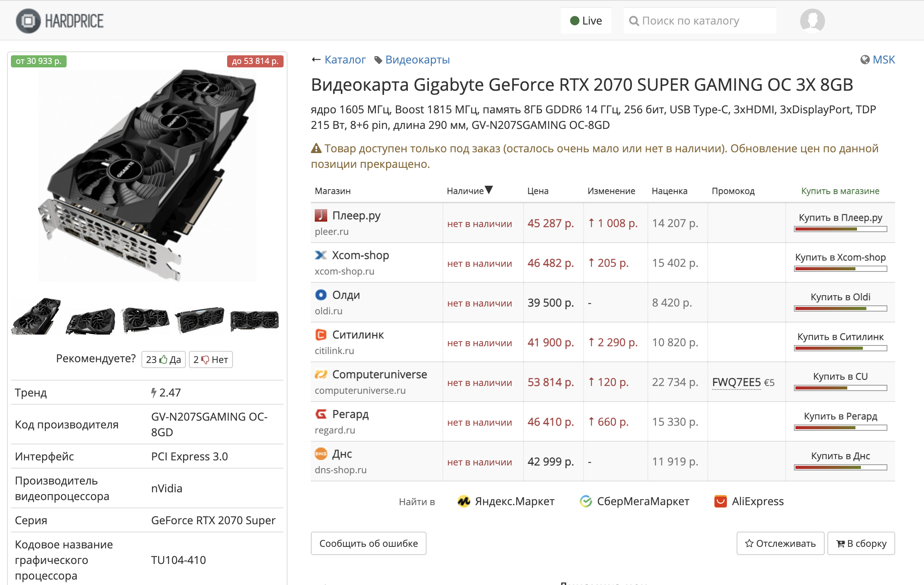
Task: Click the Citilink store icon
Action: [321, 335]
